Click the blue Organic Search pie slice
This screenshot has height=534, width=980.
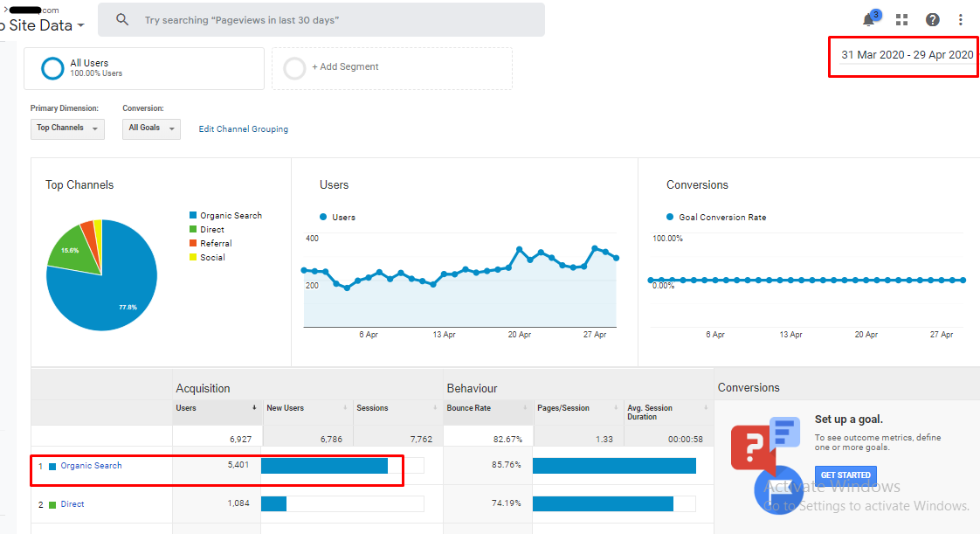pos(114,288)
